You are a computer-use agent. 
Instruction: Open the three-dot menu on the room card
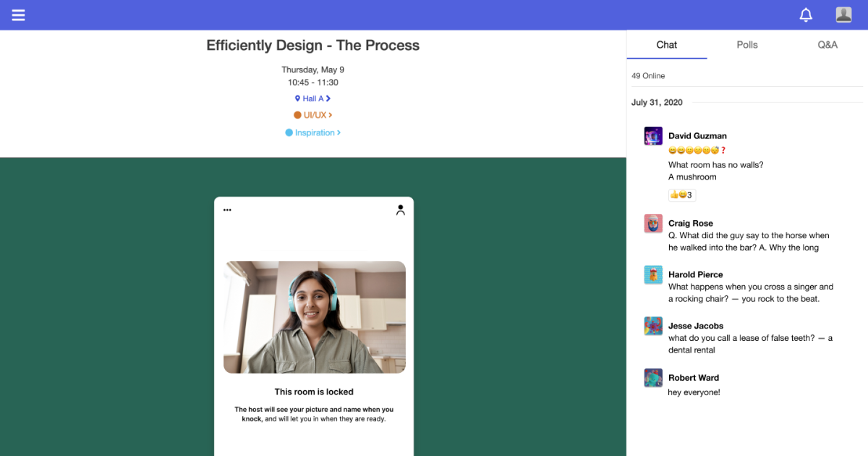(x=227, y=209)
